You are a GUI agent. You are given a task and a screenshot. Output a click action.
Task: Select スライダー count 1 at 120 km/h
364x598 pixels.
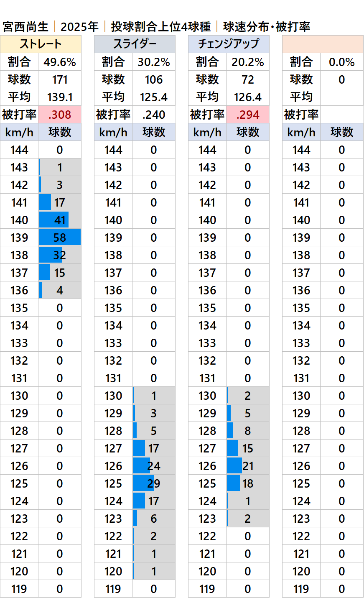154,571
